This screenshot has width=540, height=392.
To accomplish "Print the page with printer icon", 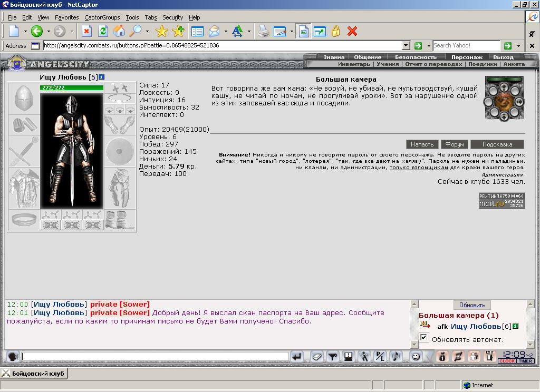I will (264, 31).
